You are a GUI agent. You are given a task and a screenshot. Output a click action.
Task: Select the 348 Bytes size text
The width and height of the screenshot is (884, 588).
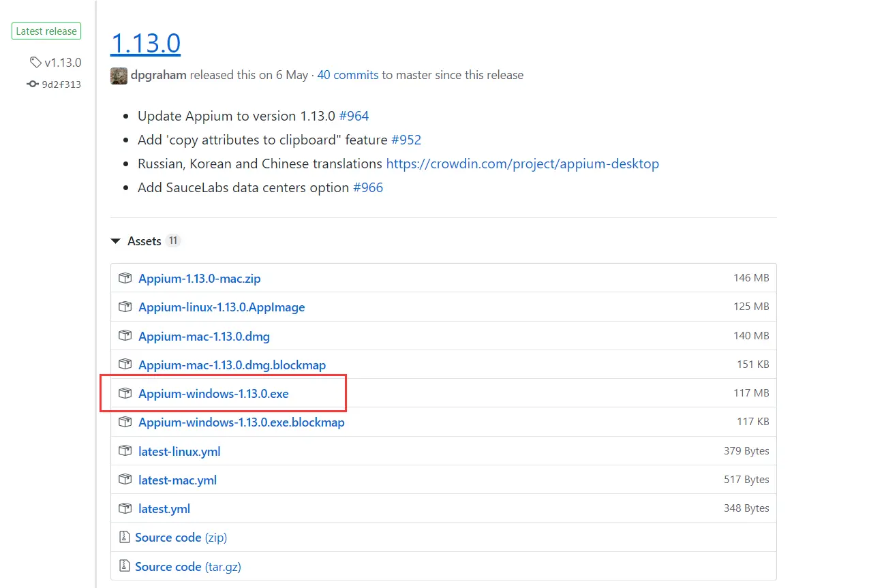tap(746, 508)
